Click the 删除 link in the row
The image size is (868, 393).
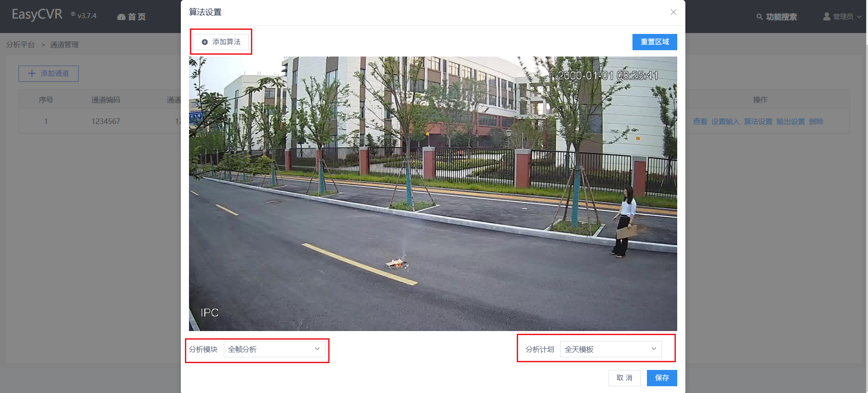click(816, 122)
